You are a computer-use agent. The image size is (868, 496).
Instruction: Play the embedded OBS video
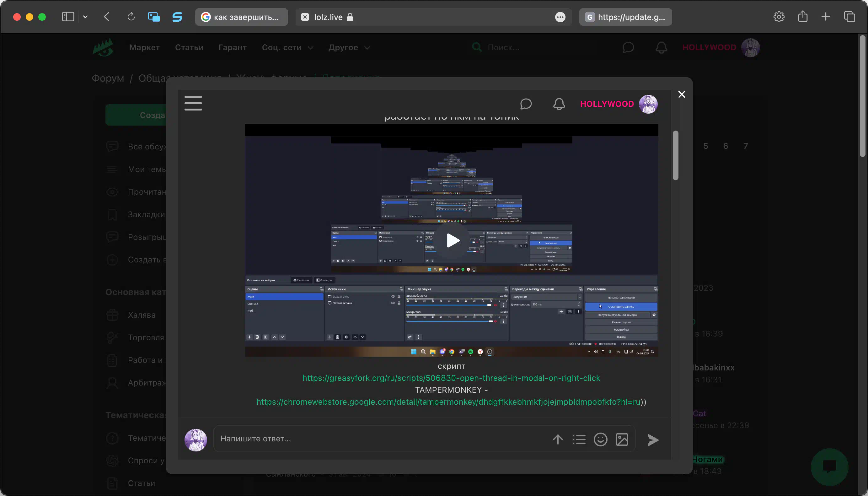453,240
